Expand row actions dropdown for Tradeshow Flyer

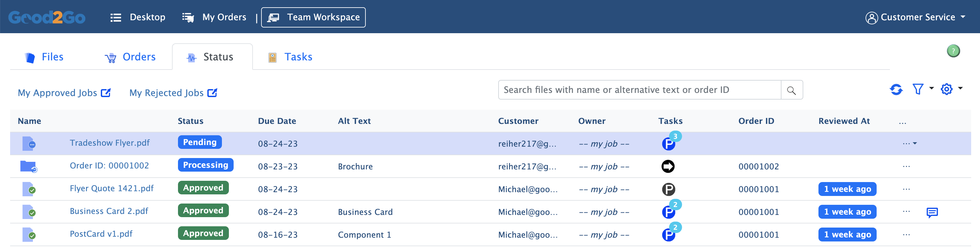910,143
